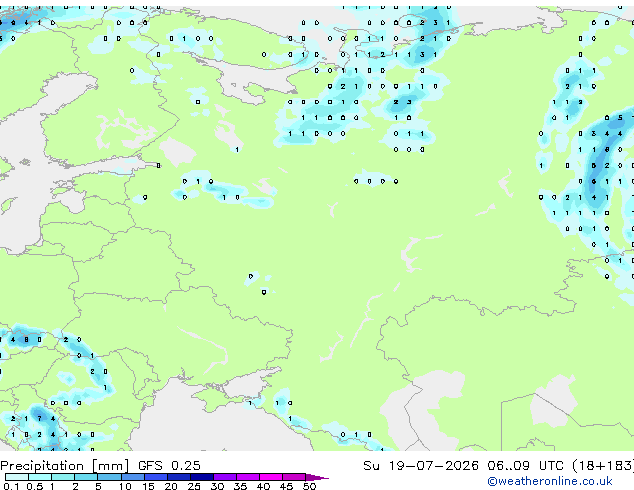Click the '25' legend scale label
This screenshot has height=490, width=634.
click(x=194, y=486)
